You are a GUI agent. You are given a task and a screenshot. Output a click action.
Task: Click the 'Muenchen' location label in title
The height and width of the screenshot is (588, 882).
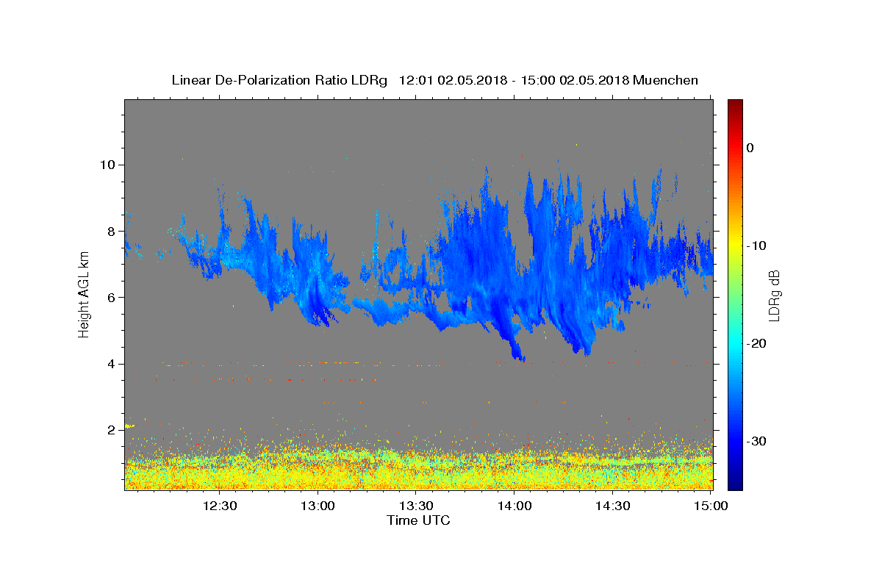pos(666,80)
